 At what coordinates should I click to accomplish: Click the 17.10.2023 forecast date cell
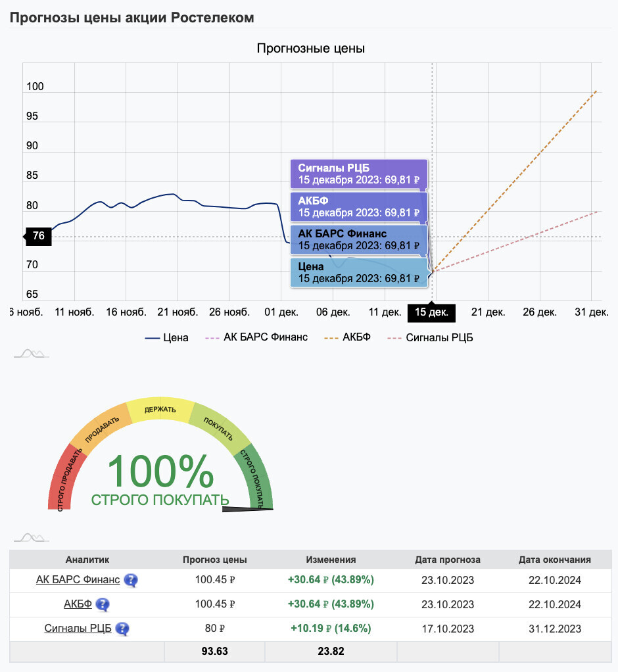pyautogui.click(x=448, y=629)
